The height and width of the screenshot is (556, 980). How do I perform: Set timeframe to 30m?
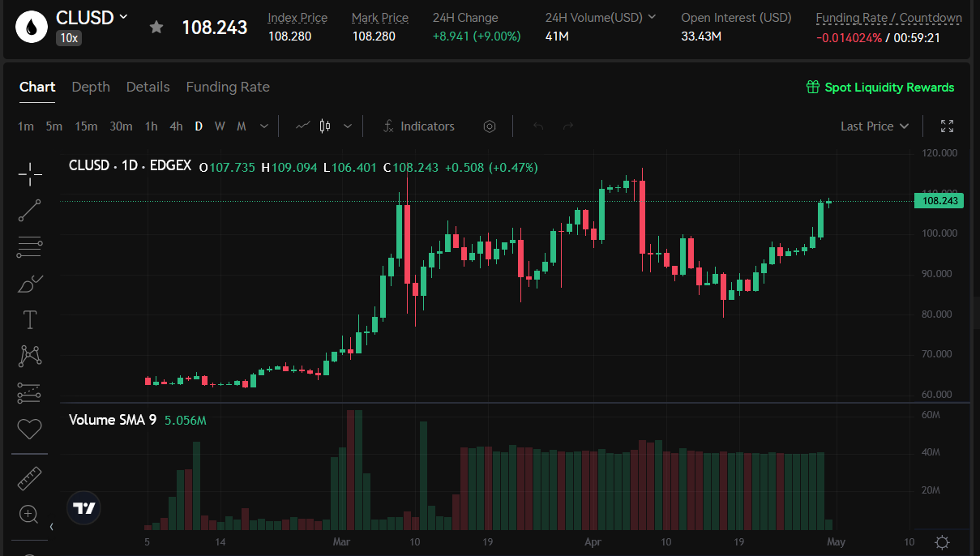[121, 126]
